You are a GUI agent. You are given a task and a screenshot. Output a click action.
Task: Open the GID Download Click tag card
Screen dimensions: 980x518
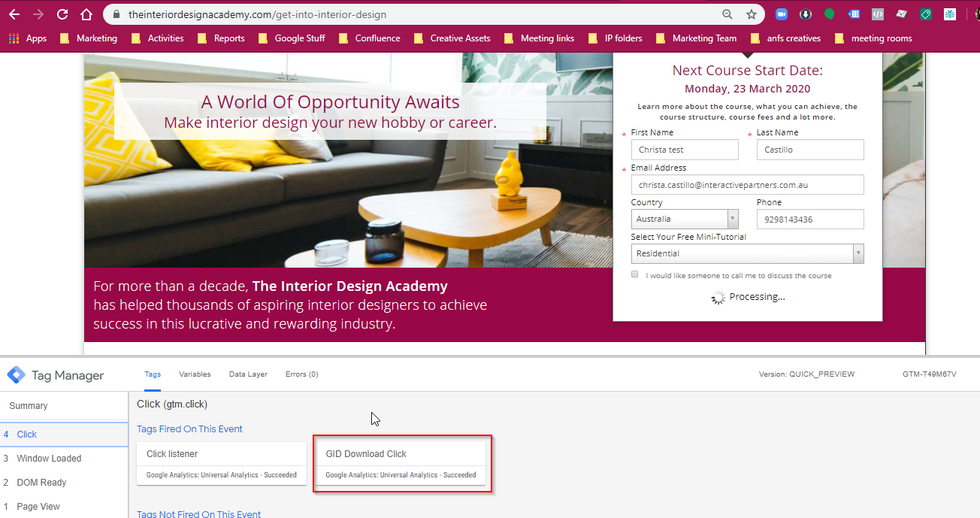(401, 464)
